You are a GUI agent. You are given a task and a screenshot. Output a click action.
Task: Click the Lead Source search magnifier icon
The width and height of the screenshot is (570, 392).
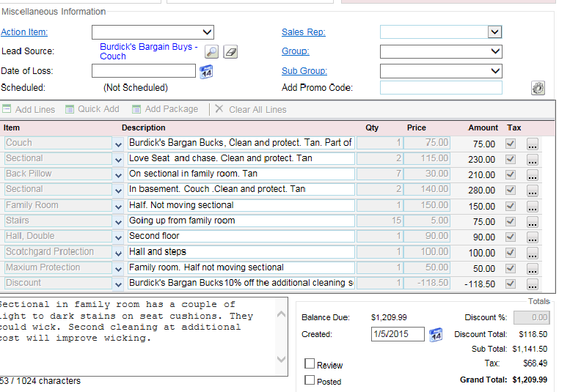pyautogui.click(x=211, y=52)
